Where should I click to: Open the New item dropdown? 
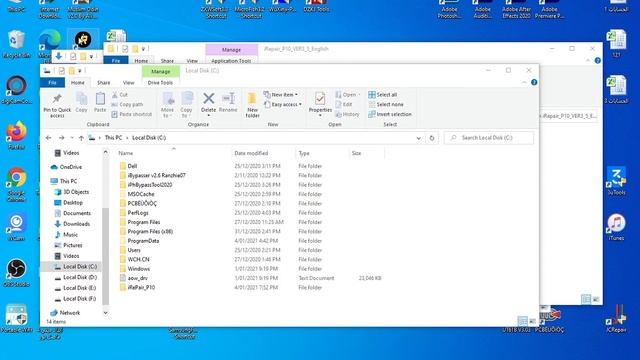(x=281, y=95)
